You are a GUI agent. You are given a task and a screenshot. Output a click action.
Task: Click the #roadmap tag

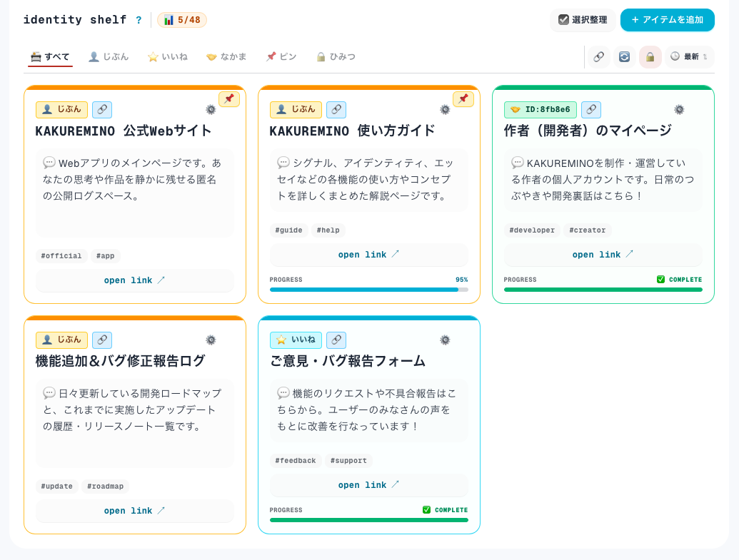point(106,486)
